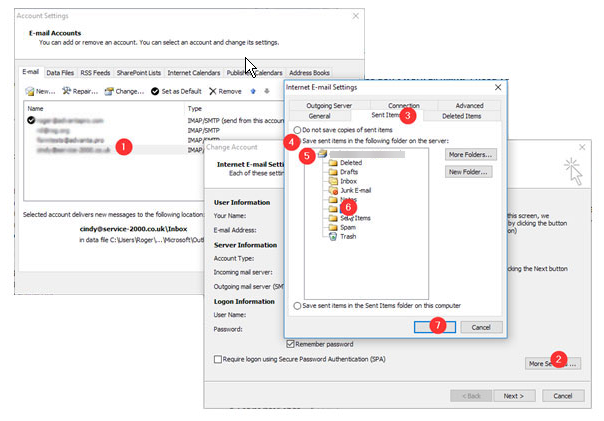Open the Address Books tab
This screenshot has height=421, width=604.
coord(309,73)
